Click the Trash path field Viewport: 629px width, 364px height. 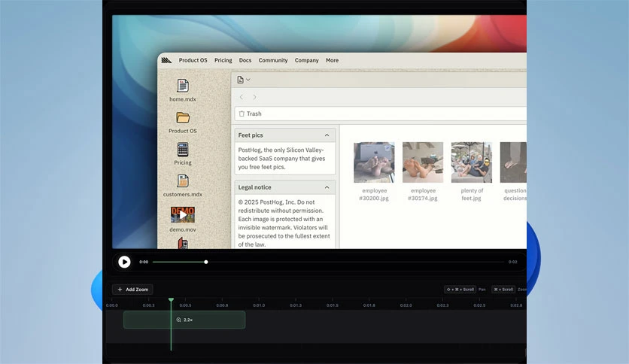coord(380,114)
